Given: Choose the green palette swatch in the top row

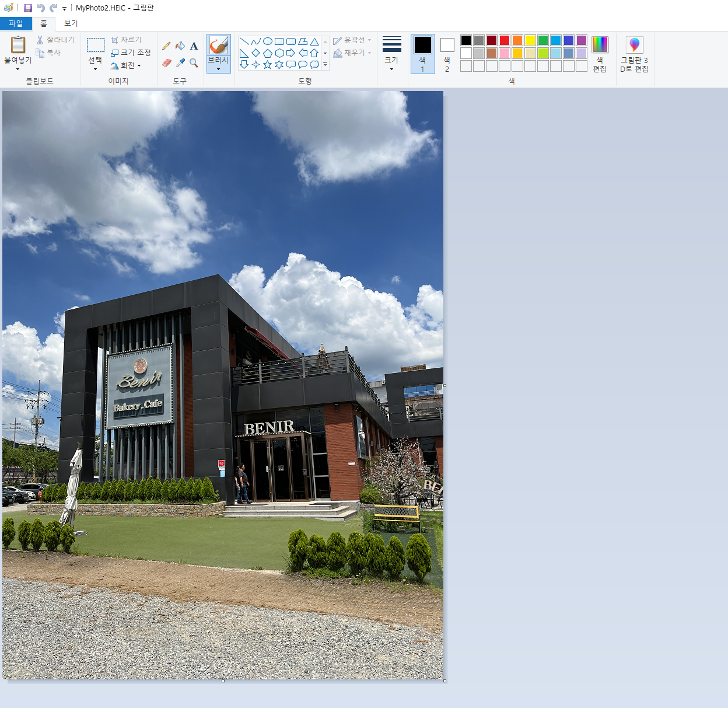Looking at the screenshot, I should [543, 40].
